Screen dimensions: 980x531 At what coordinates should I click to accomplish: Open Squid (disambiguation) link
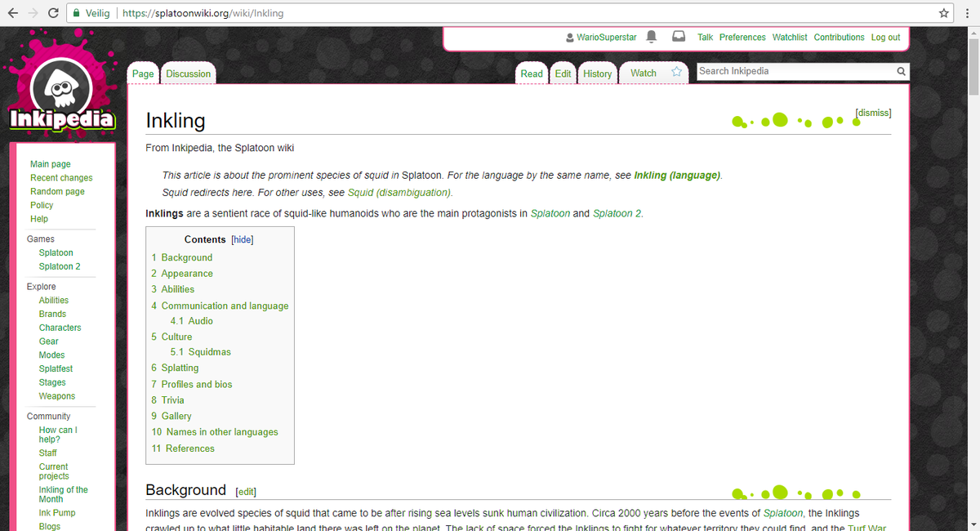pyautogui.click(x=399, y=193)
